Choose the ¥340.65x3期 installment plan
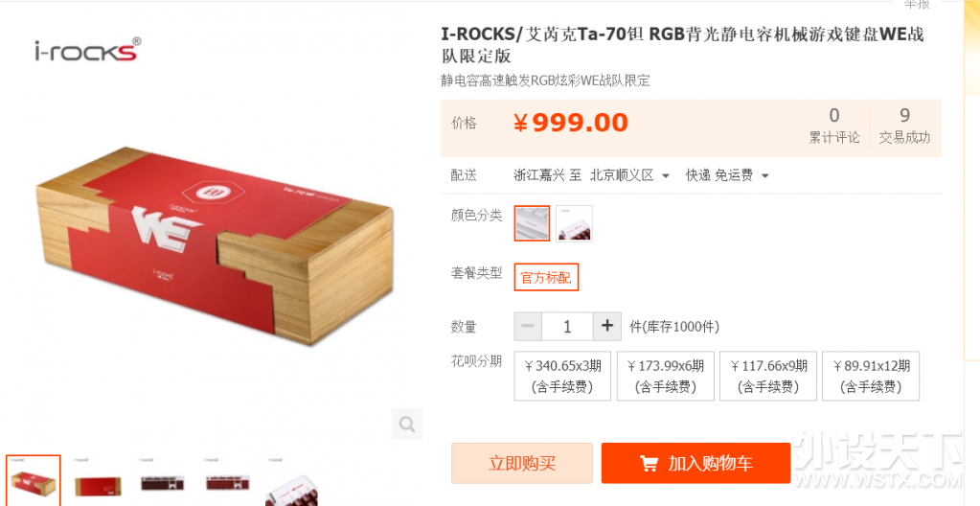Viewport: 980px width, 506px height. pyautogui.click(x=562, y=376)
